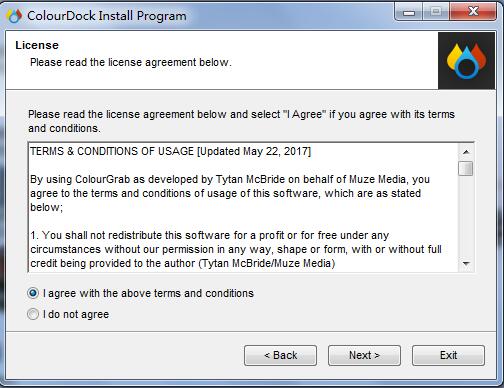Click the first license clause about redistribution
The image size is (504, 388).
click(236, 249)
